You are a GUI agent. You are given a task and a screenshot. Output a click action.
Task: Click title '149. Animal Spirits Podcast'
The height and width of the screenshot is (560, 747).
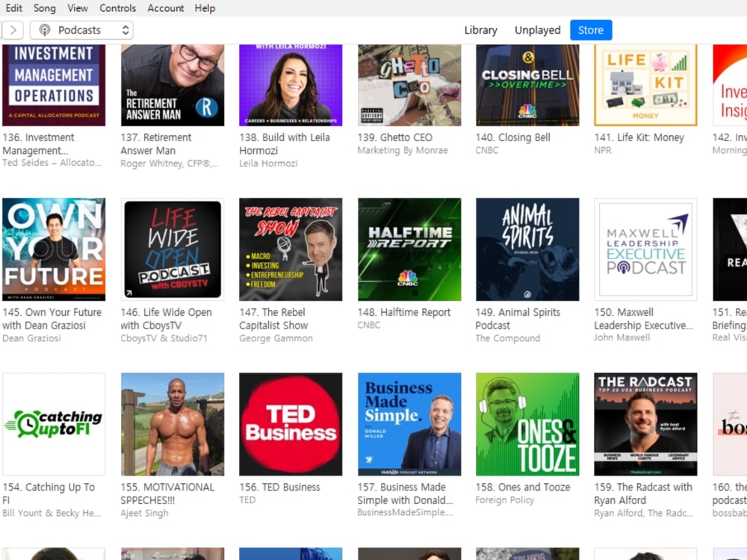[518, 319]
